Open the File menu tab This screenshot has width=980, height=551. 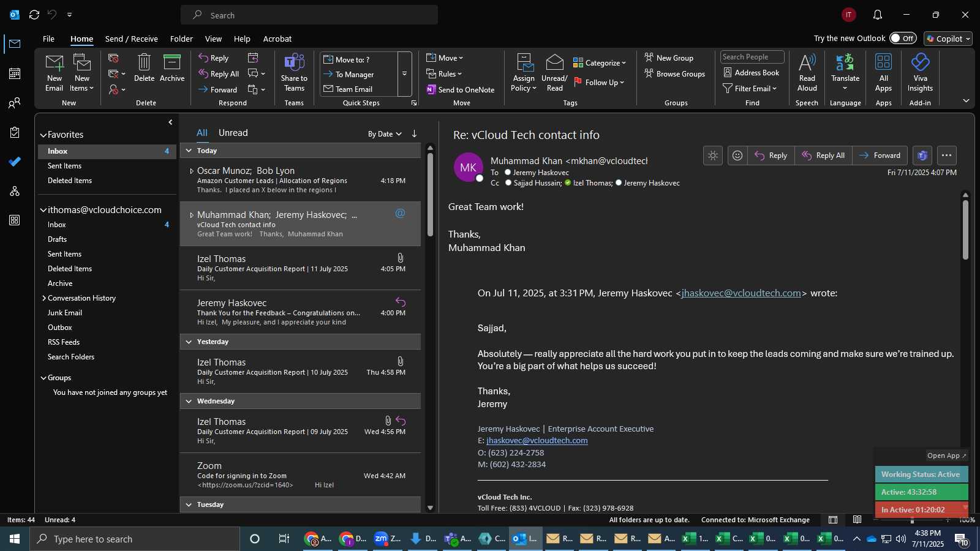(48, 39)
